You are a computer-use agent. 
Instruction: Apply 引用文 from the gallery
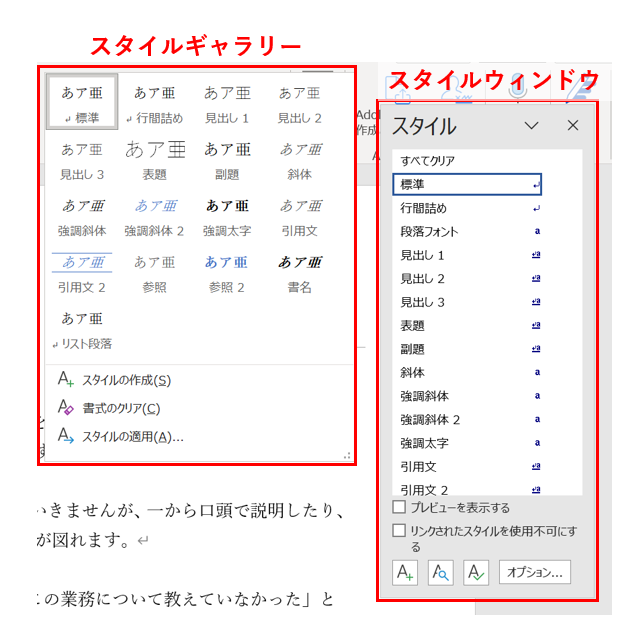(x=300, y=217)
